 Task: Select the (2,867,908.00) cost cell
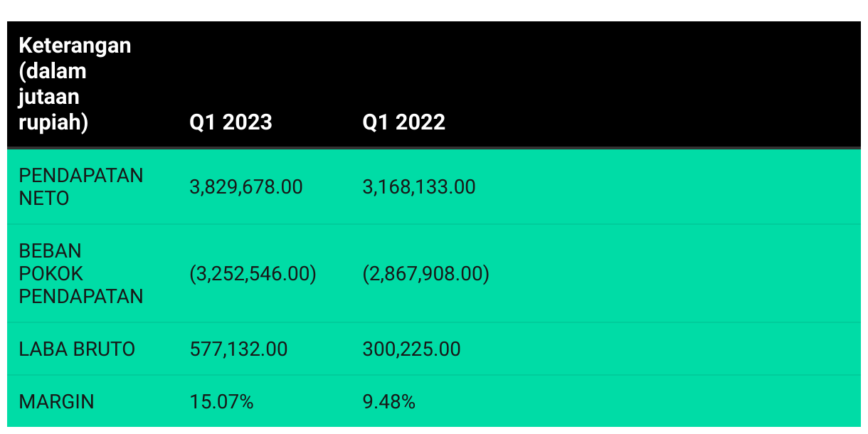point(426,274)
